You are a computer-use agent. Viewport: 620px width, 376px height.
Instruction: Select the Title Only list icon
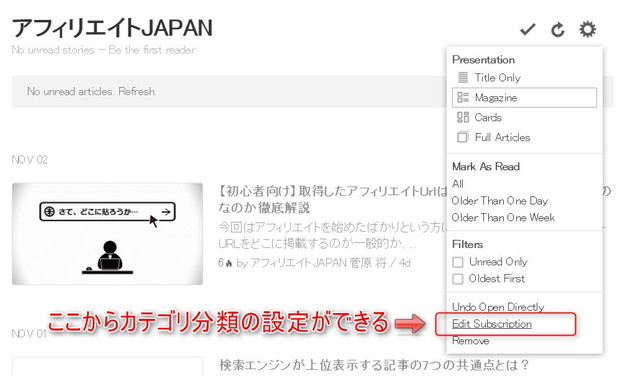pyautogui.click(x=463, y=77)
